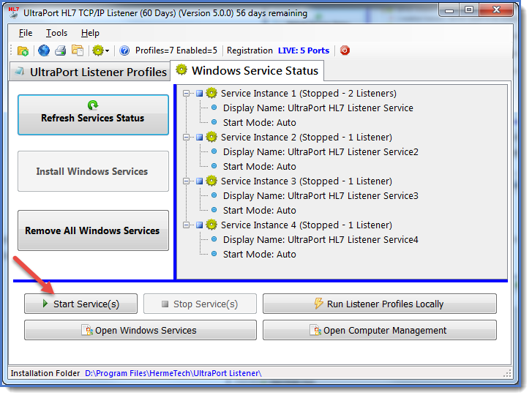Image resolution: width=532 pixels, height=398 pixels.
Task: Click Run Listener Profiles Locally button
Action: coord(380,304)
